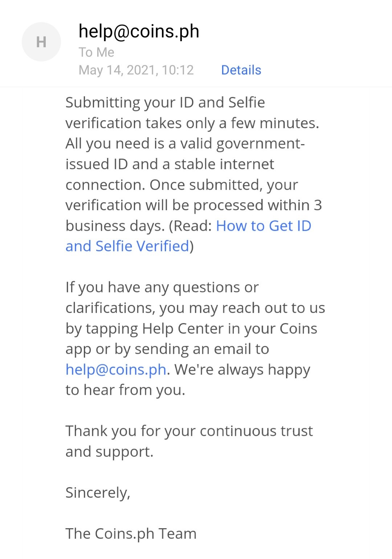
Task: Tap the May 14, 2021 timestamp
Action: click(136, 70)
